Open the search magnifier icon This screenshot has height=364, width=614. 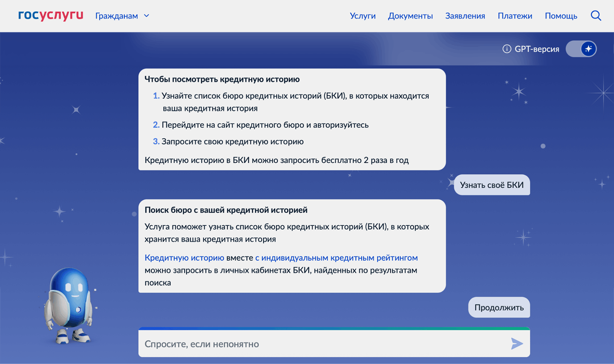click(596, 16)
